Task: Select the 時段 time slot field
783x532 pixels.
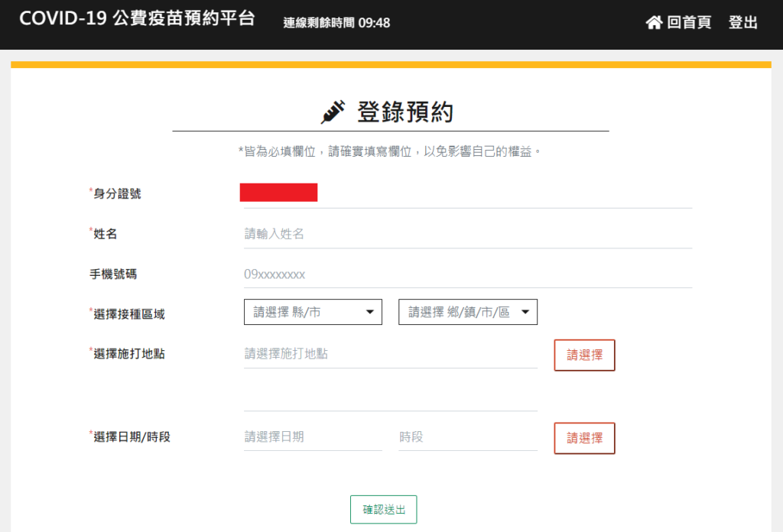Action: pyautogui.click(x=467, y=437)
